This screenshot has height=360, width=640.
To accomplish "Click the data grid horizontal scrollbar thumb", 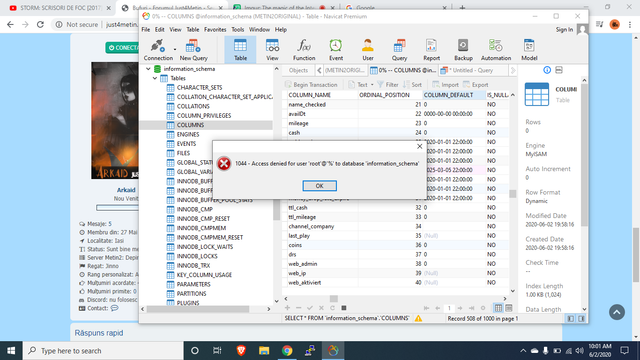I will coord(333,299).
